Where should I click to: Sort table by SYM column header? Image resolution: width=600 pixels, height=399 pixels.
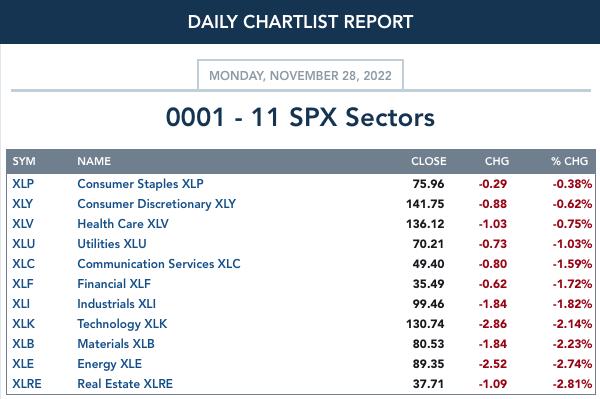point(24,161)
